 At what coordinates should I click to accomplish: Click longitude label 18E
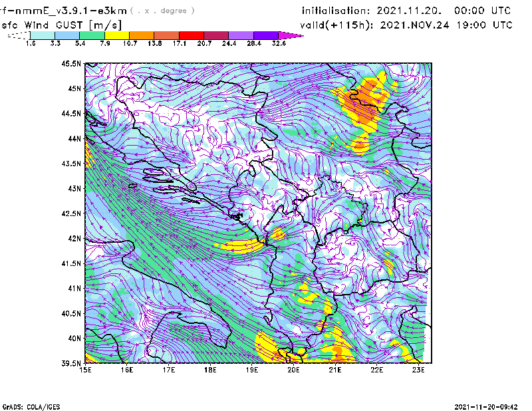pos(210,370)
